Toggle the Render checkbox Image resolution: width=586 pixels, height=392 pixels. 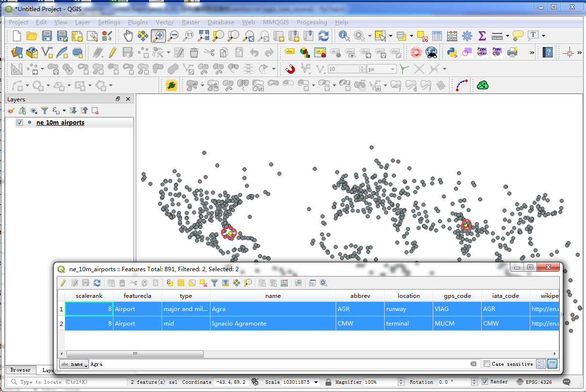click(x=485, y=382)
